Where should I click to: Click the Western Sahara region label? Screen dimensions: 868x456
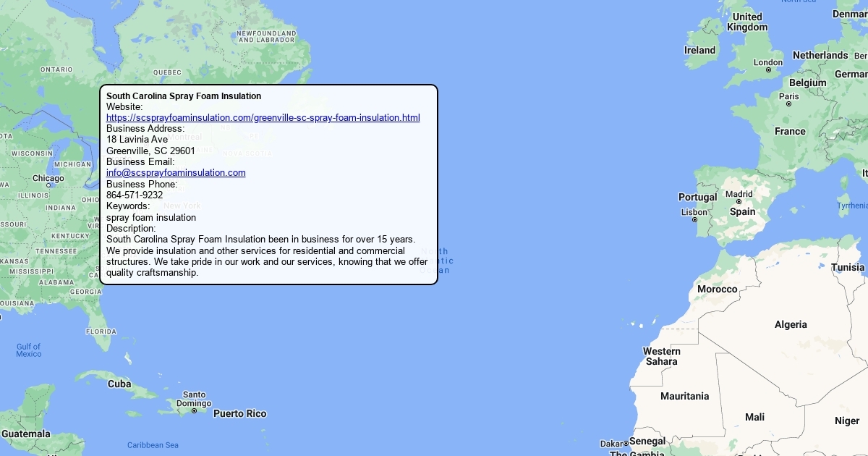point(661,356)
